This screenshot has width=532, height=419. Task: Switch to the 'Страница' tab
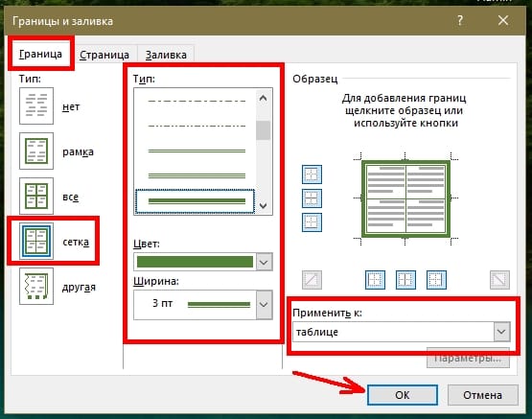[104, 55]
